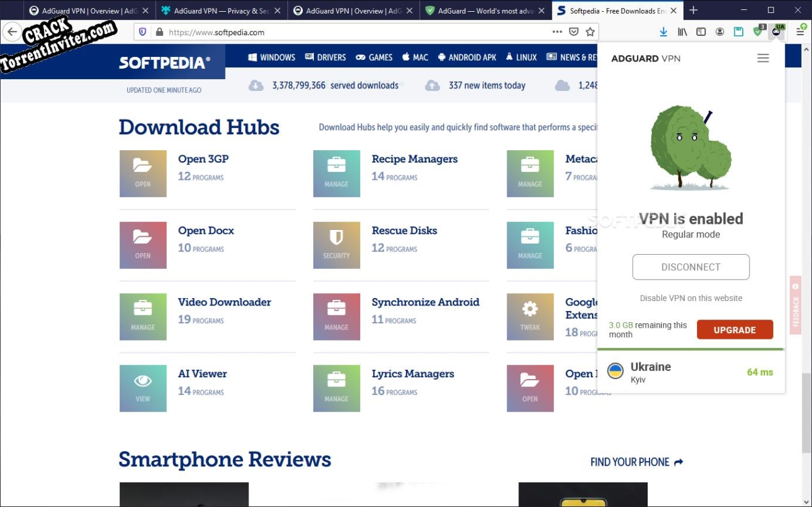Click the red UPGRADE button
This screenshot has height=507, width=812.
pyautogui.click(x=735, y=330)
